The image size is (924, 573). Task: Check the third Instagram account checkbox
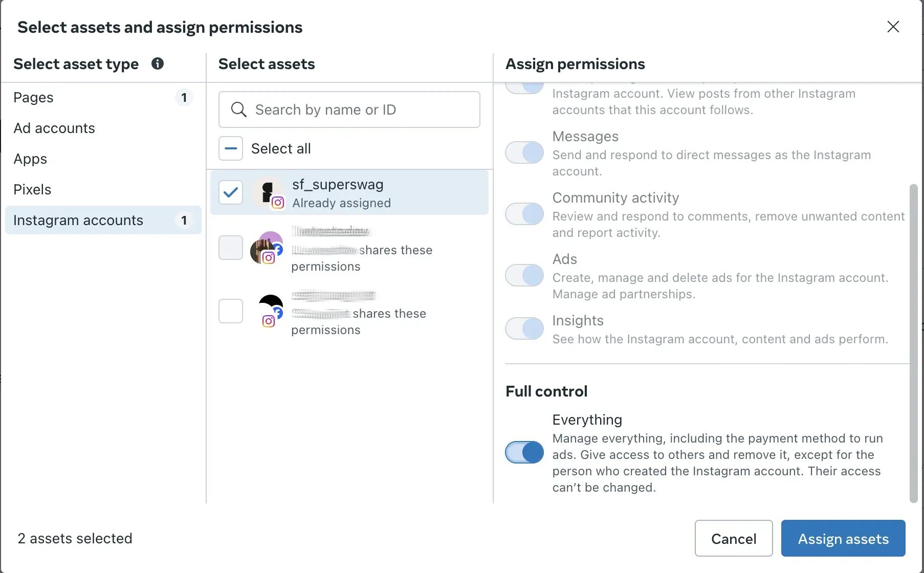(231, 311)
